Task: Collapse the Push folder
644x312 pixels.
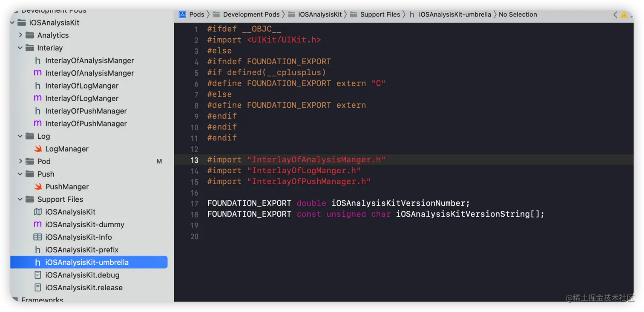Action: [x=20, y=174]
